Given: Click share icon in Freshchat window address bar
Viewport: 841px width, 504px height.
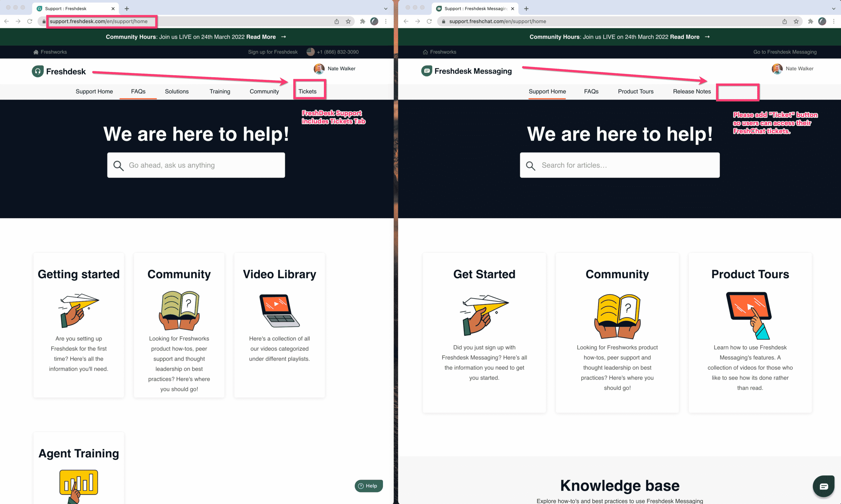Looking at the screenshot, I should 784,21.
